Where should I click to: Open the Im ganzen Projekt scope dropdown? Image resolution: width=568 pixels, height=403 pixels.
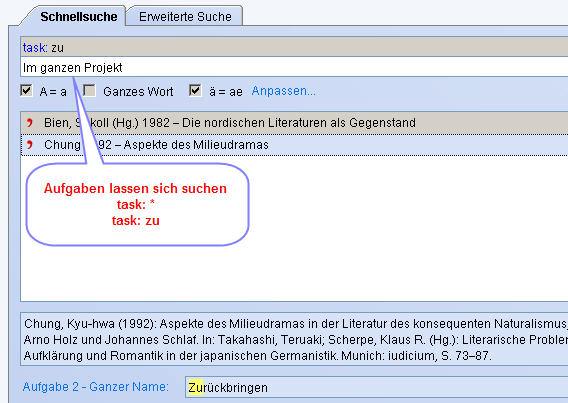(294, 67)
